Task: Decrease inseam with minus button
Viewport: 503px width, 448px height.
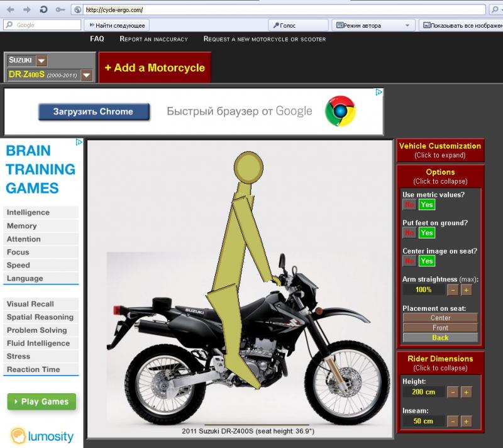Action: (453, 422)
